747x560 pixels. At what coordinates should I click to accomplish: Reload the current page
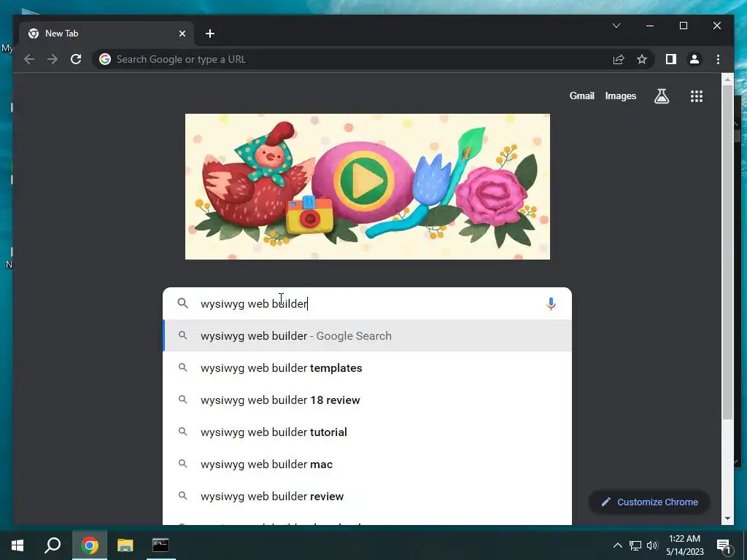(x=76, y=59)
